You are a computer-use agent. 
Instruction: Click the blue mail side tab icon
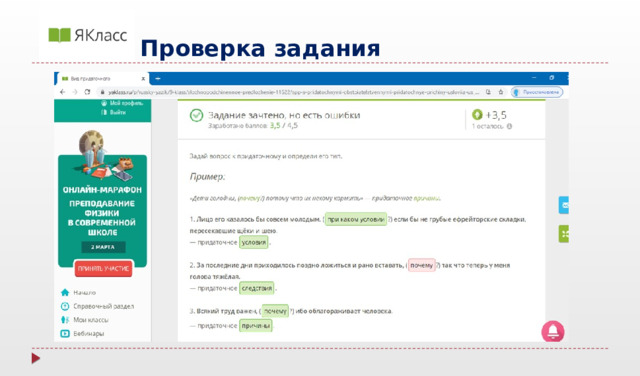[564, 205]
